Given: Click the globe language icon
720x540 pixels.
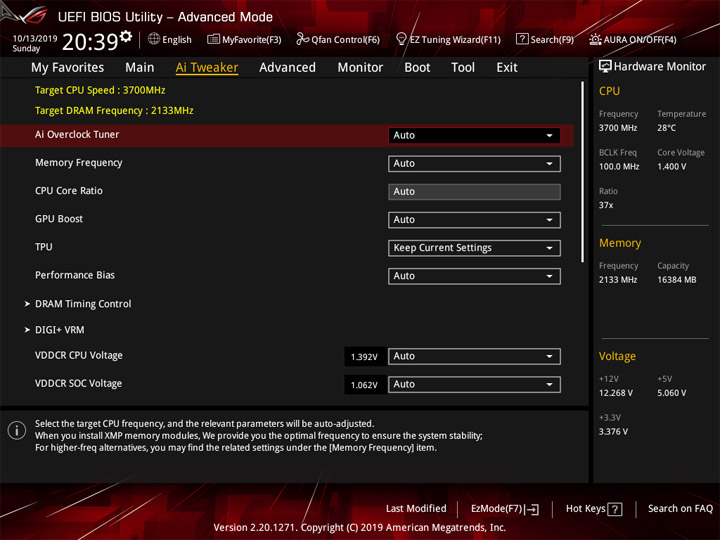Looking at the screenshot, I should 154,39.
